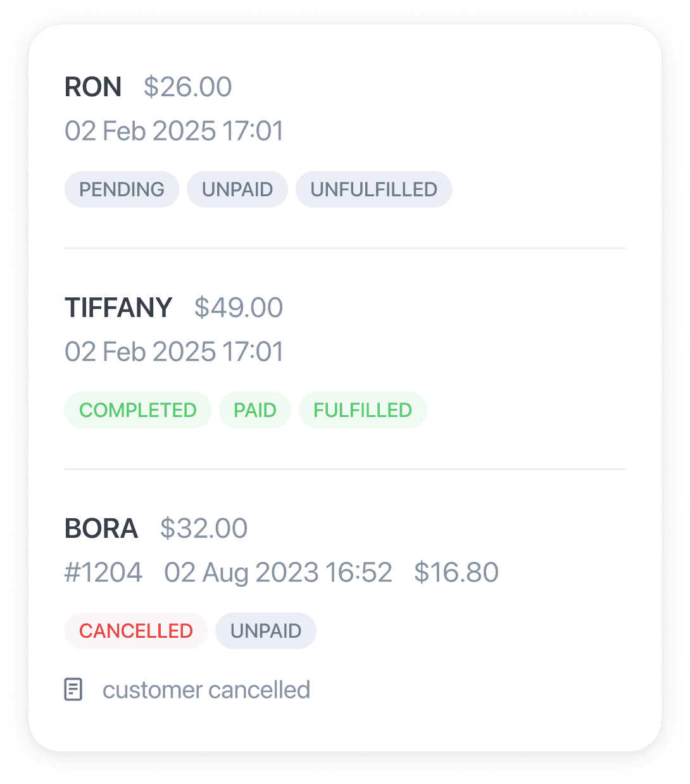The width and height of the screenshot is (690, 784).
Task: Click the 02 Aug 2023 16:52 date
Action: tap(279, 572)
